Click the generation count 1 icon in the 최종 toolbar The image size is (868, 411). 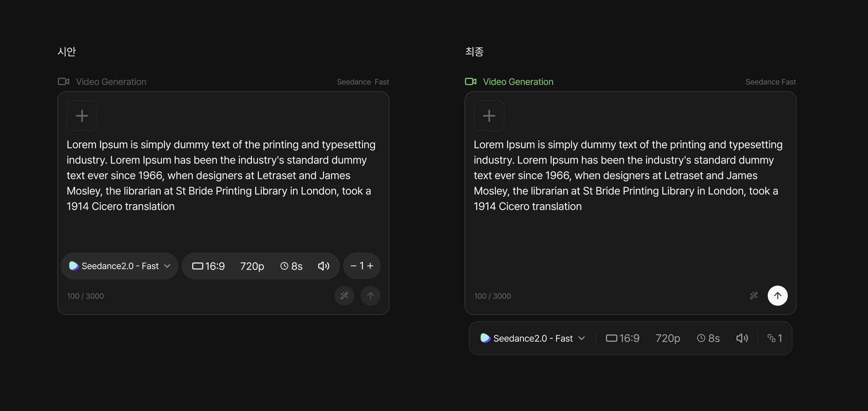tap(775, 338)
